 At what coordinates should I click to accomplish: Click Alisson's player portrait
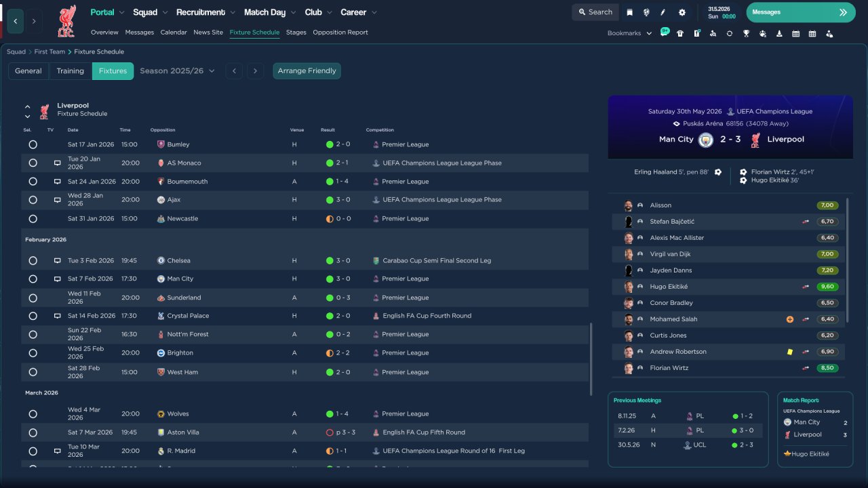pyautogui.click(x=629, y=205)
